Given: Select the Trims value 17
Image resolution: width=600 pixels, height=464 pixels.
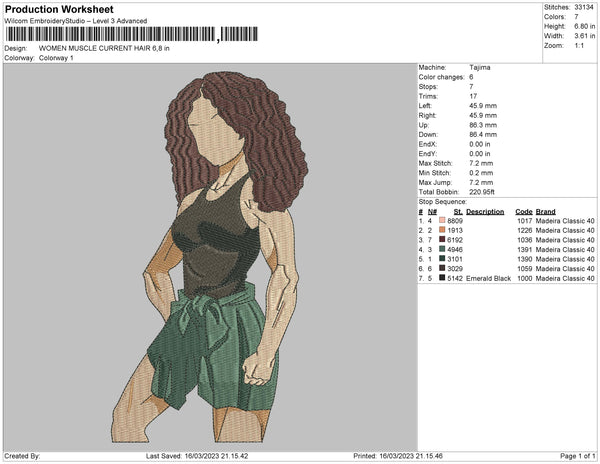Looking at the screenshot, I should 473,96.
